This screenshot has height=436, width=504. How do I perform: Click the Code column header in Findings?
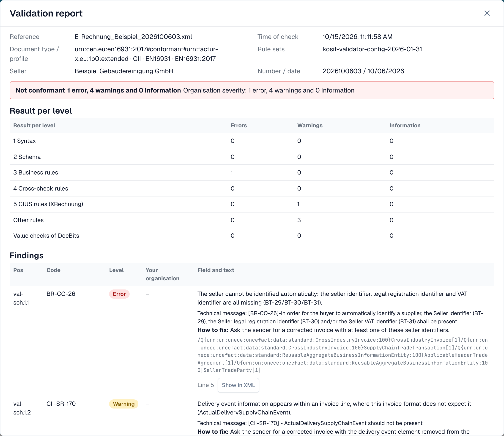(53, 270)
